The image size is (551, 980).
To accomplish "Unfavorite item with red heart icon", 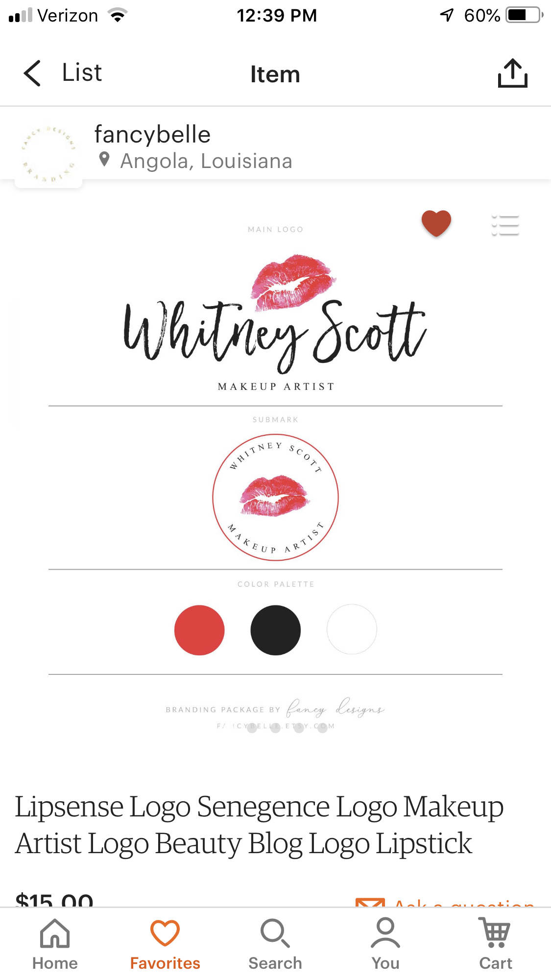I will pyautogui.click(x=436, y=223).
